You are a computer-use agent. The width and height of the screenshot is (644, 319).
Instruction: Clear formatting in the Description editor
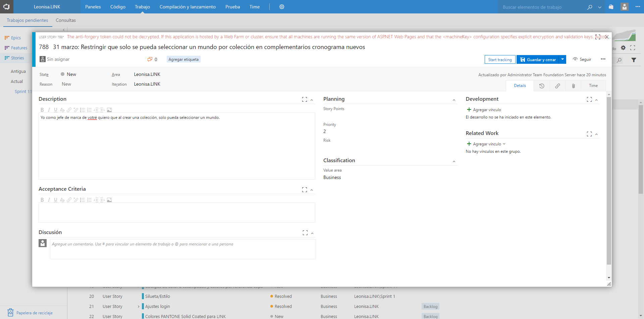click(62, 110)
